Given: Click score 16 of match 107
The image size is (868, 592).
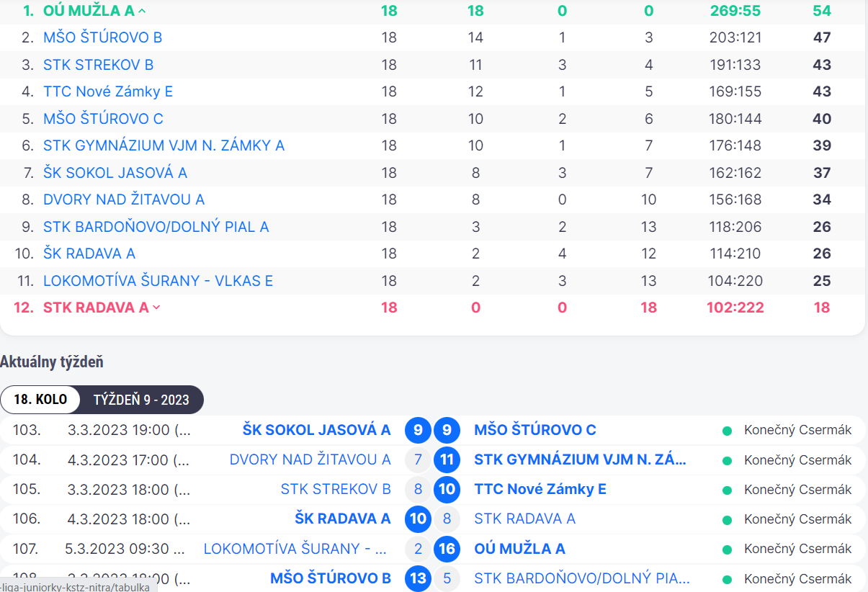Looking at the screenshot, I should pyautogui.click(x=447, y=550).
